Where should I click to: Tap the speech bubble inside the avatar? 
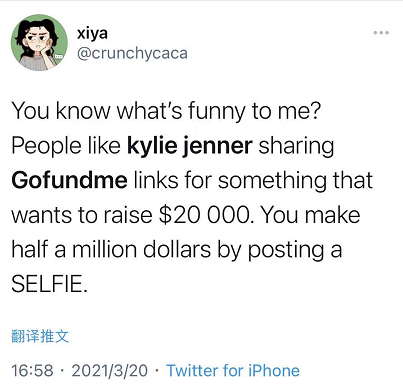coord(59,57)
